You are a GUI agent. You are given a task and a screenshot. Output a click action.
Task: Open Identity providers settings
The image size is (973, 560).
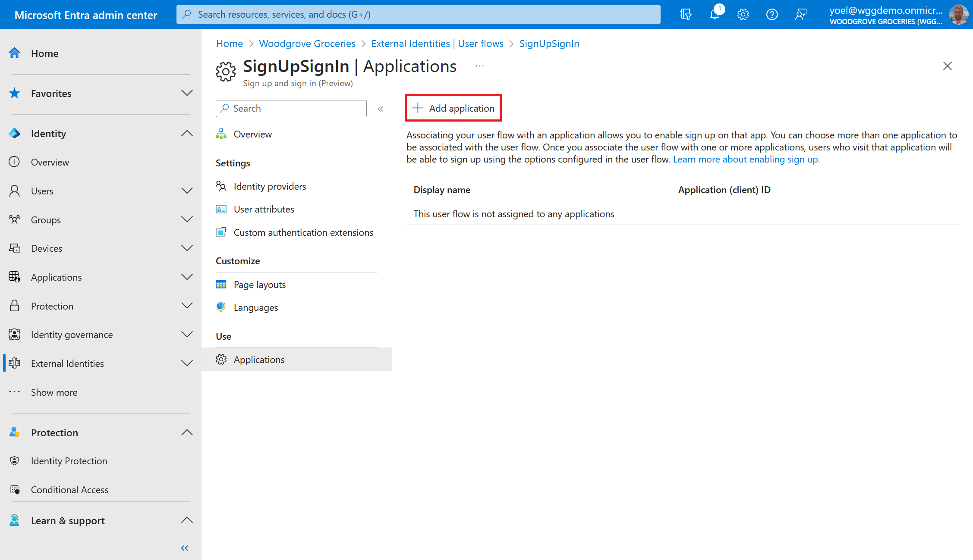point(270,186)
